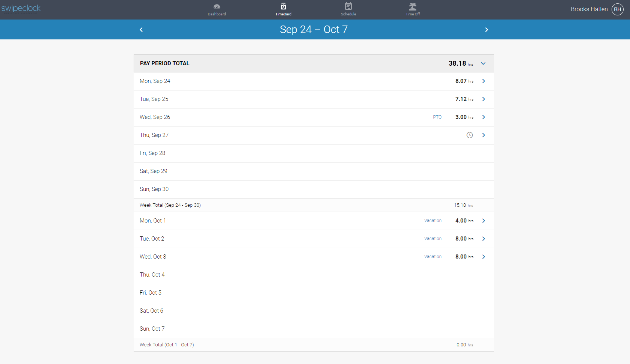Click the Vacation label on Wed, Oct 3
The image size is (630, 364).
pyautogui.click(x=433, y=257)
